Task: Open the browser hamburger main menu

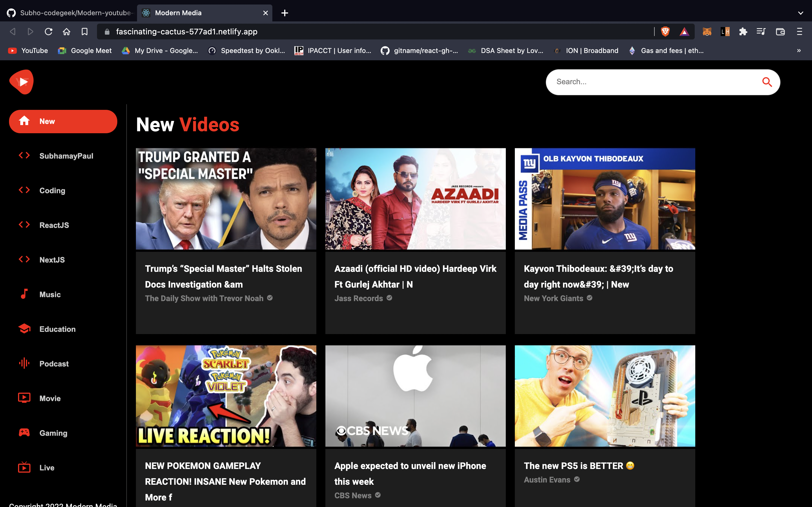Action: (x=799, y=32)
